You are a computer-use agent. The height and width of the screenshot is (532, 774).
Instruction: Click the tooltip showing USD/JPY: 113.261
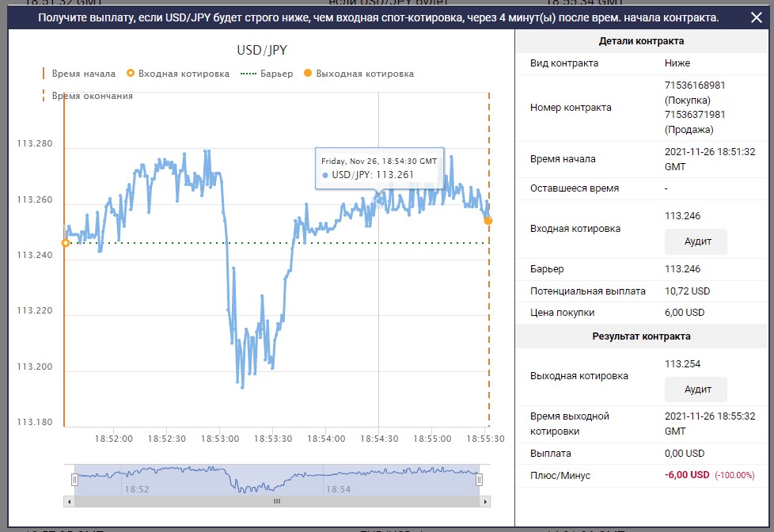(379, 168)
